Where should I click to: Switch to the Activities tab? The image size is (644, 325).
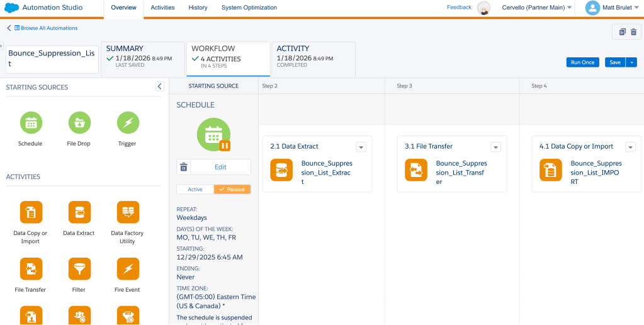[x=162, y=8]
